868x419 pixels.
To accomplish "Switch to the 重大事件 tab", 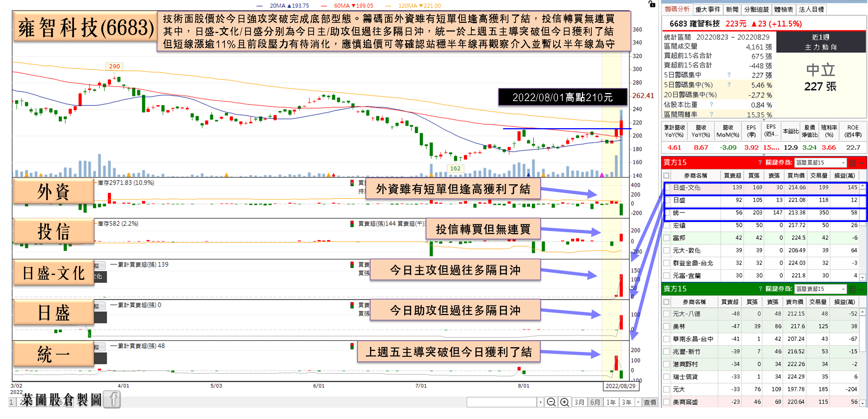I will pyautogui.click(x=708, y=10).
